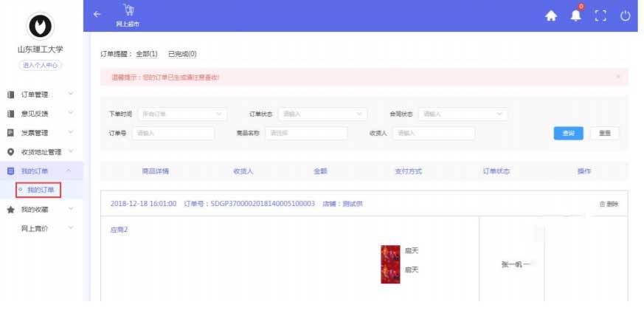Viewport: 644px width, 316px height.
Task: Select the 全部(1) order tab
Action: [x=147, y=54]
